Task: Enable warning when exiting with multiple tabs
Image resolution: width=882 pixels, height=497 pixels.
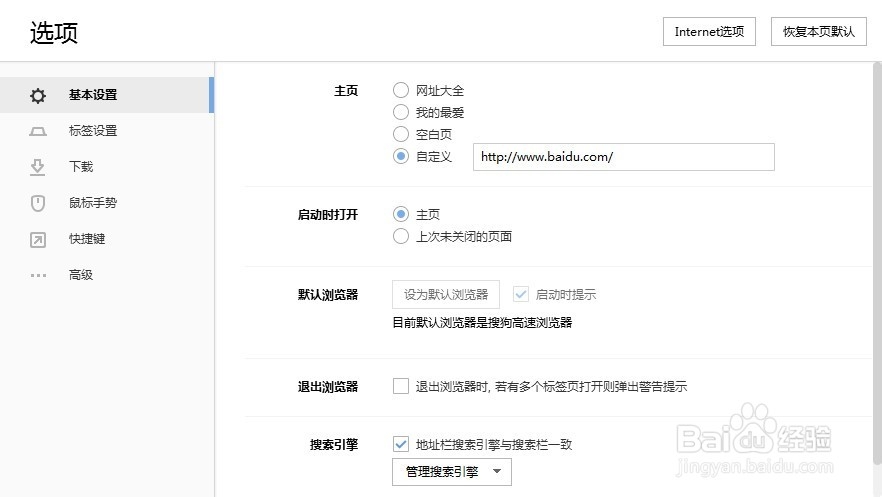Action: (400, 386)
